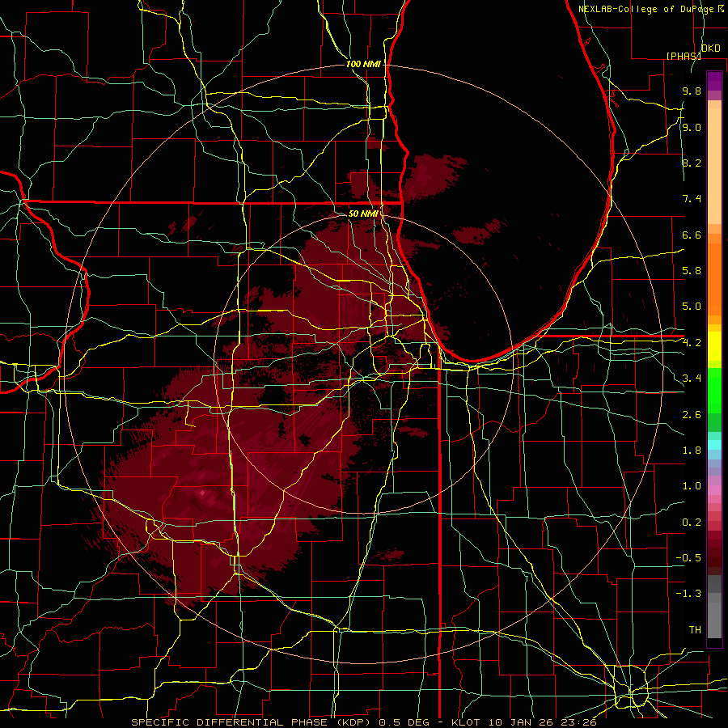Click the 5.0 legend value
This screenshot has height=728, width=728.
(x=692, y=307)
